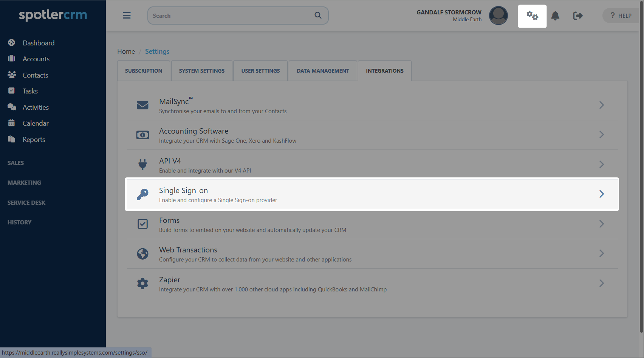The width and height of the screenshot is (644, 358).
Task: Expand the SALES sidebar section
Action: (x=15, y=163)
